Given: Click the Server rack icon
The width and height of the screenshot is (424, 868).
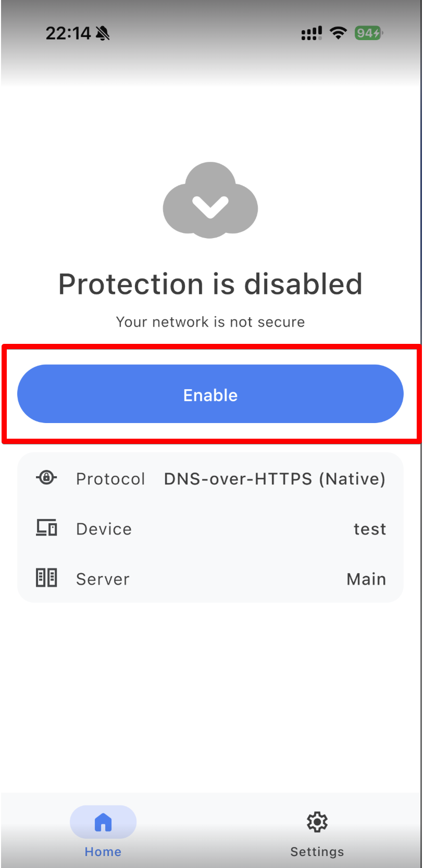Looking at the screenshot, I should (x=46, y=578).
